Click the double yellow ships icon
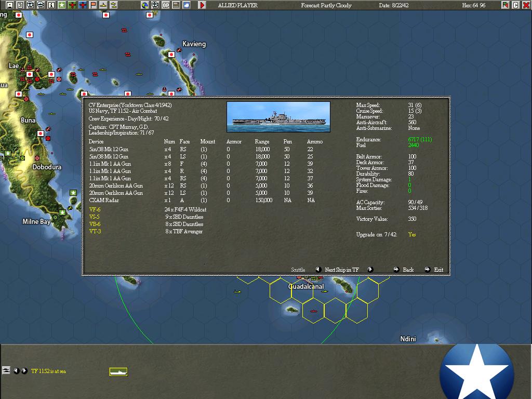Screen dimensions: 532x399 click(114, 5)
